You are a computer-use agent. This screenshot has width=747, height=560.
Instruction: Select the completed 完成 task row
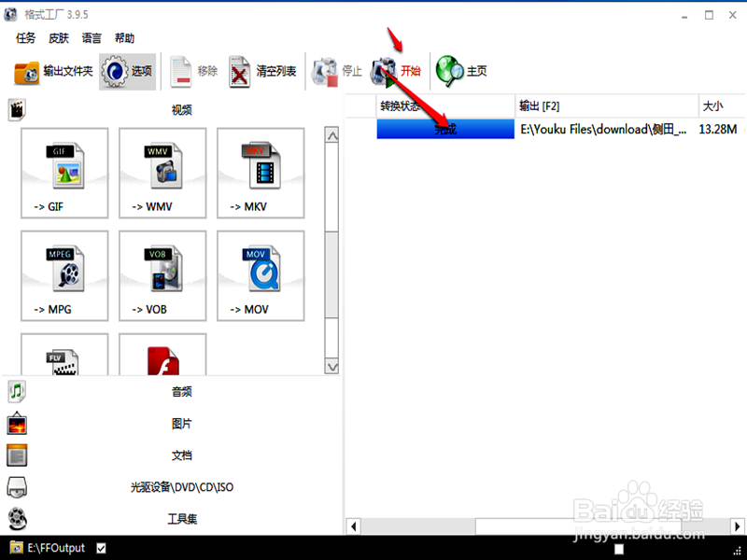pos(444,129)
